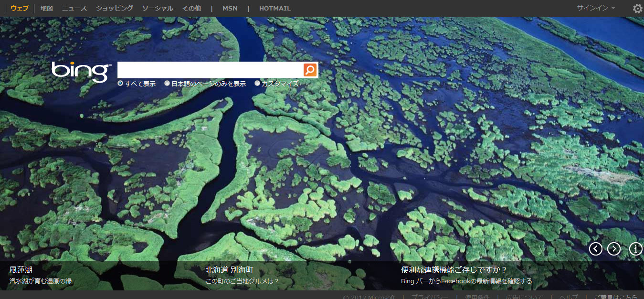The height and width of the screenshot is (299, 644).
Task: Select 日本語のページのみを表示 radio option
Action: point(167,84)
